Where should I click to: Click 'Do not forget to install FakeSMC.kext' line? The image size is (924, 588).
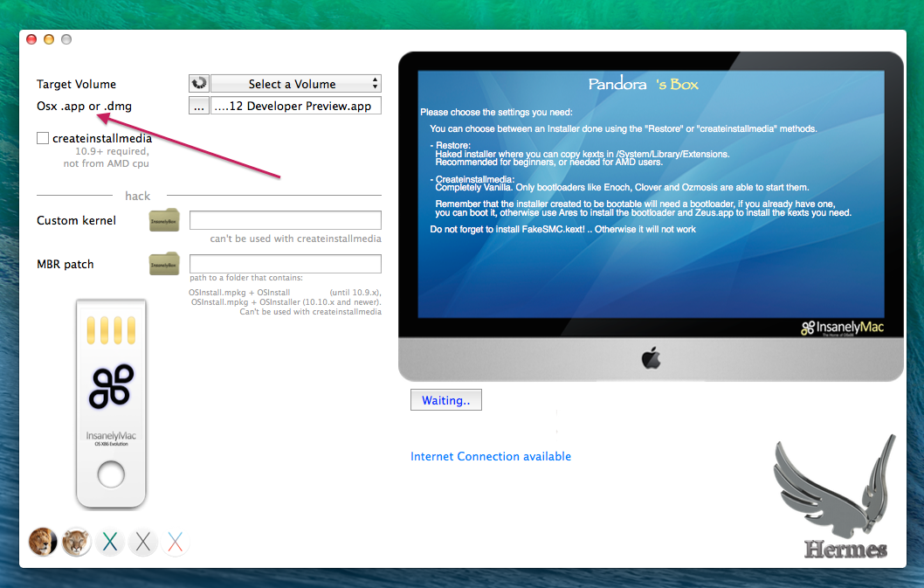point(562,230)
